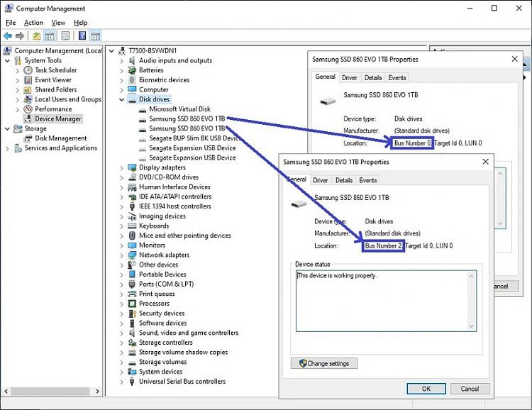Expand the Human Interface Devices category
532x410 pixels.
point(121,187)
